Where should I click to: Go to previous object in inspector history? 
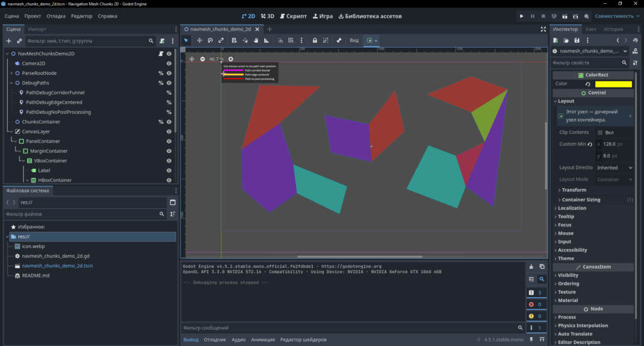tap(618, 40)
